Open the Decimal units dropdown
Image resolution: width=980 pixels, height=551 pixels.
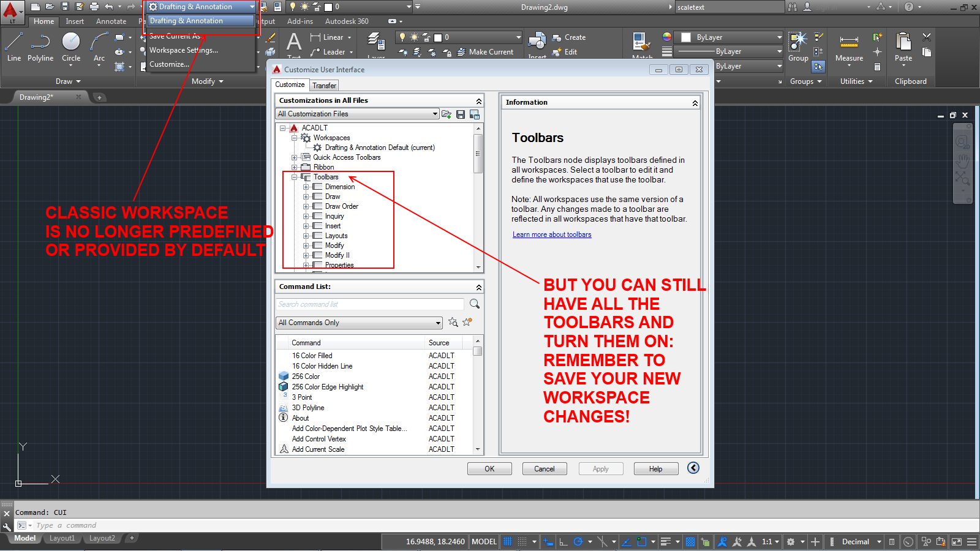click(x=861, y=542)
